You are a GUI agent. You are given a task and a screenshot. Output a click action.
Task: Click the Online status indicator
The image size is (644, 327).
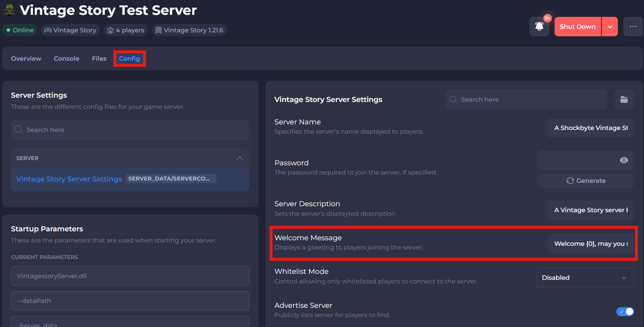tap(20, 30)
